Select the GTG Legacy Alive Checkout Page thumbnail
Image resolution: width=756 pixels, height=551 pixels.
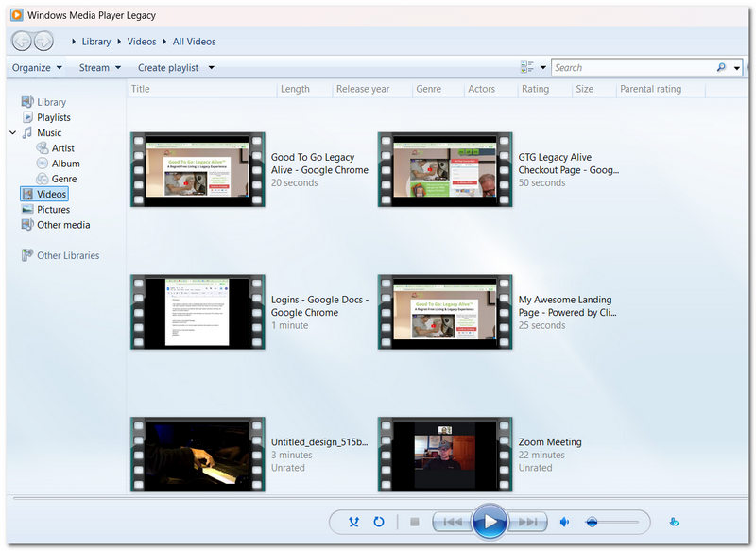tap(445, 170)
